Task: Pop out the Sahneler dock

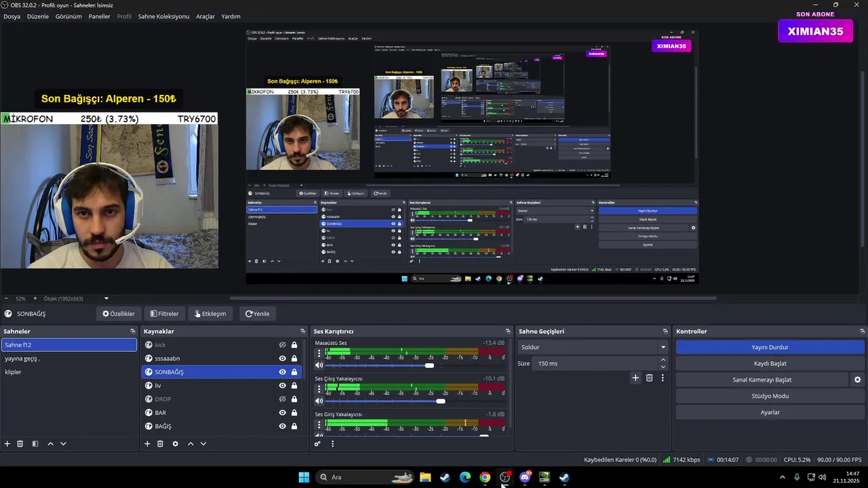Action: [133, 331]
